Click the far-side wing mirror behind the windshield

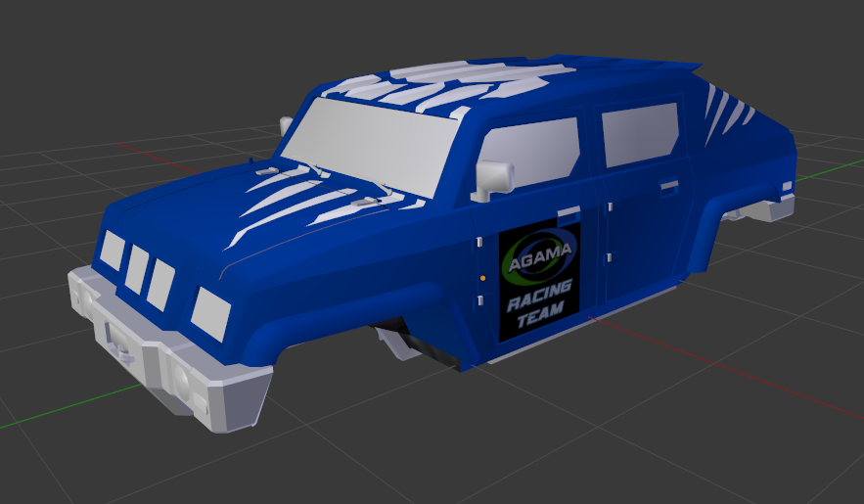pyautogui.click(x=286, y=126)
